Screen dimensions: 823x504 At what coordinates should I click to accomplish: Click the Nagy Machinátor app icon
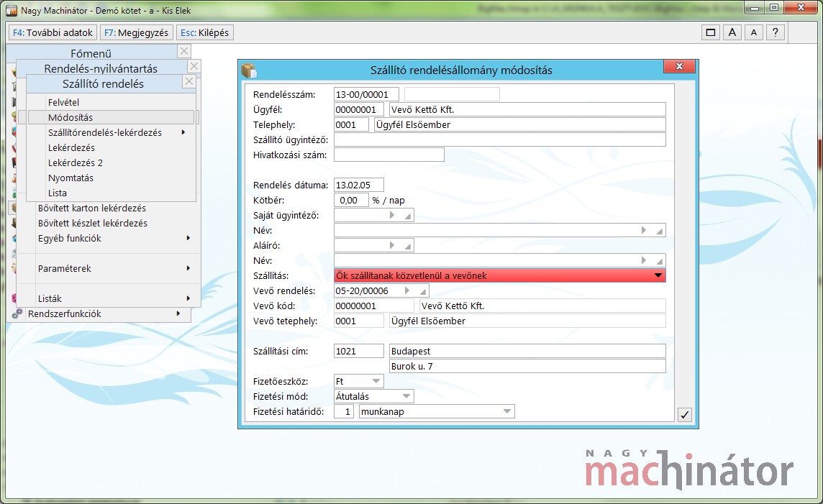(12, 11)
